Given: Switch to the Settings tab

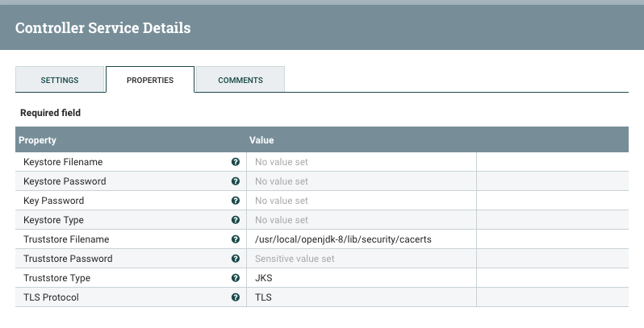Looking at the screenshot, I should tap(60, 80).
